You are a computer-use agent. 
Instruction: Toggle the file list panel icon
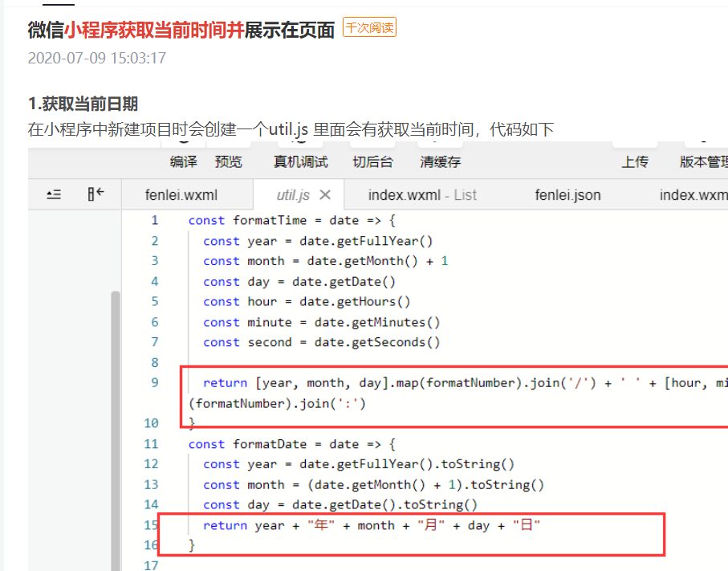[x=54, y=194]
